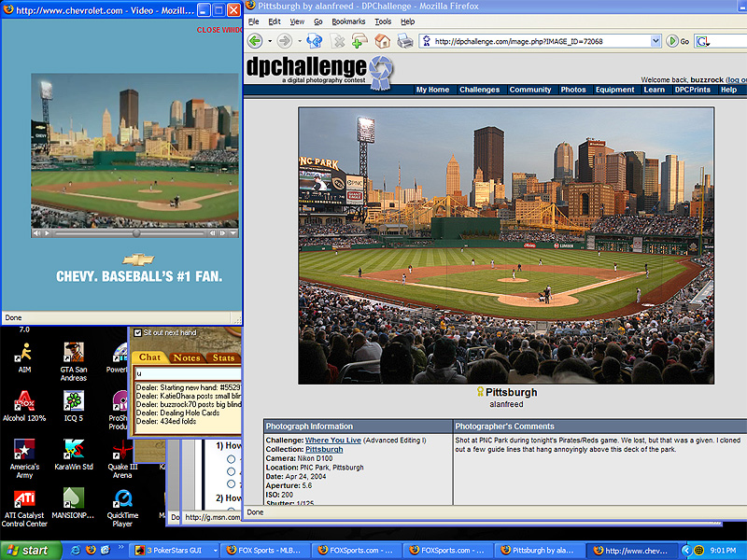747x560 pixels.
Task: Click the Windows Start button
Action: tap(31, 551)
